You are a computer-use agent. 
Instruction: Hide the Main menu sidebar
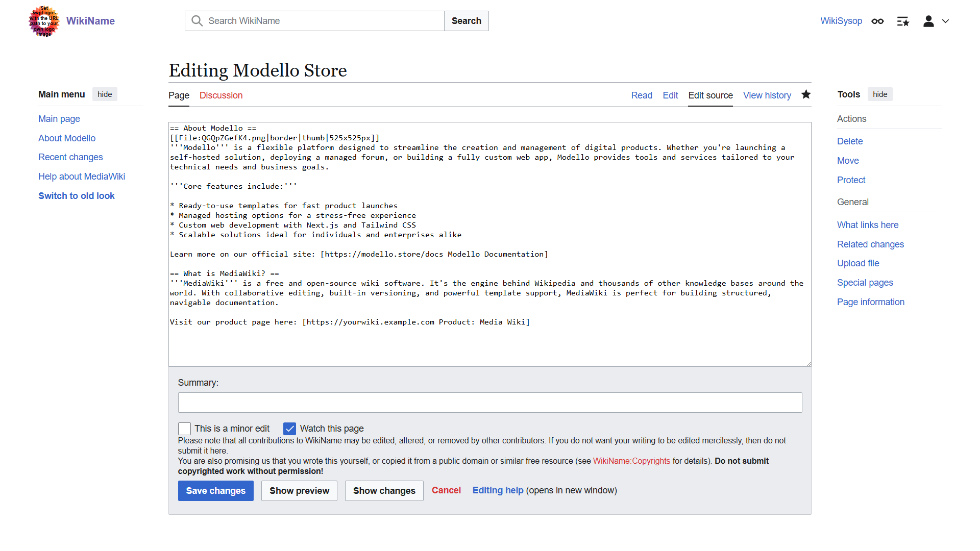point(105,94)
